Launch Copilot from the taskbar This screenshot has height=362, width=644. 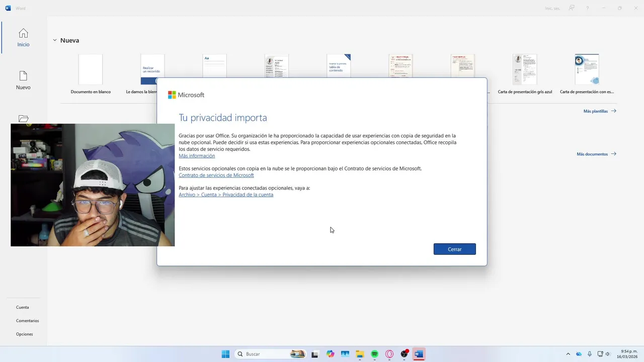(x=330, y=354)
